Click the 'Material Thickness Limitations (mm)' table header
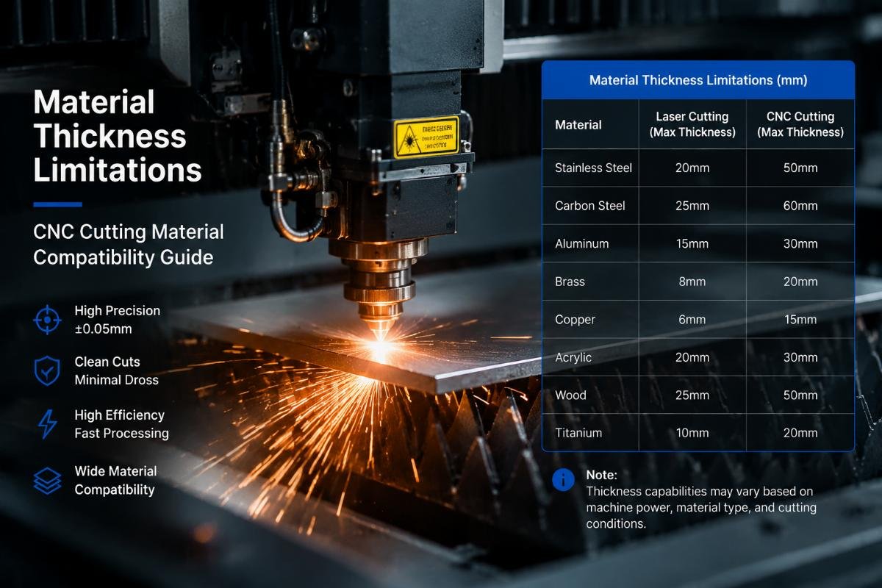The image size is (882, 588). (x=698, y=80)
